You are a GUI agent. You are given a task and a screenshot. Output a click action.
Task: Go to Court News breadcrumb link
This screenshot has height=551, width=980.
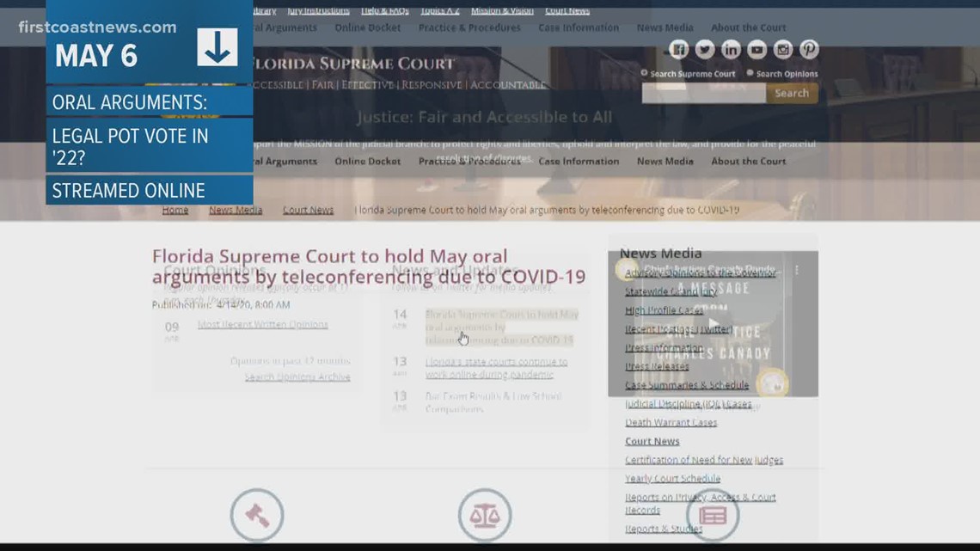click(308, 210)
